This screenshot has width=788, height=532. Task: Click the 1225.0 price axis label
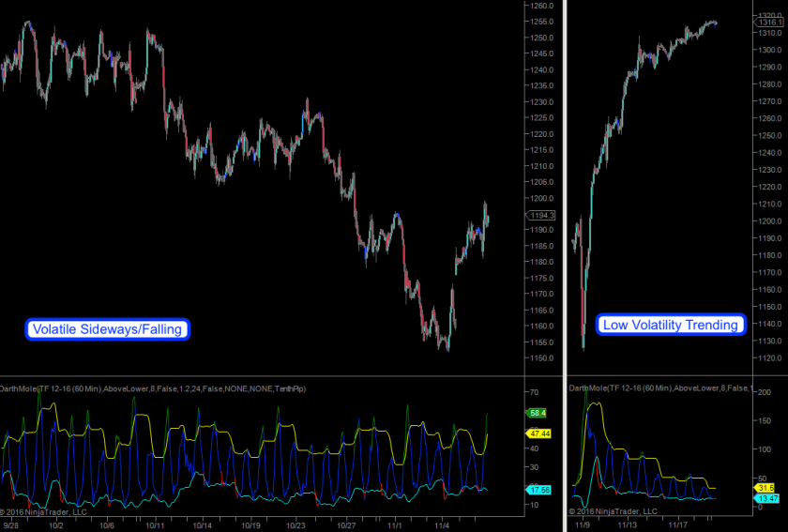pos(542,118)
